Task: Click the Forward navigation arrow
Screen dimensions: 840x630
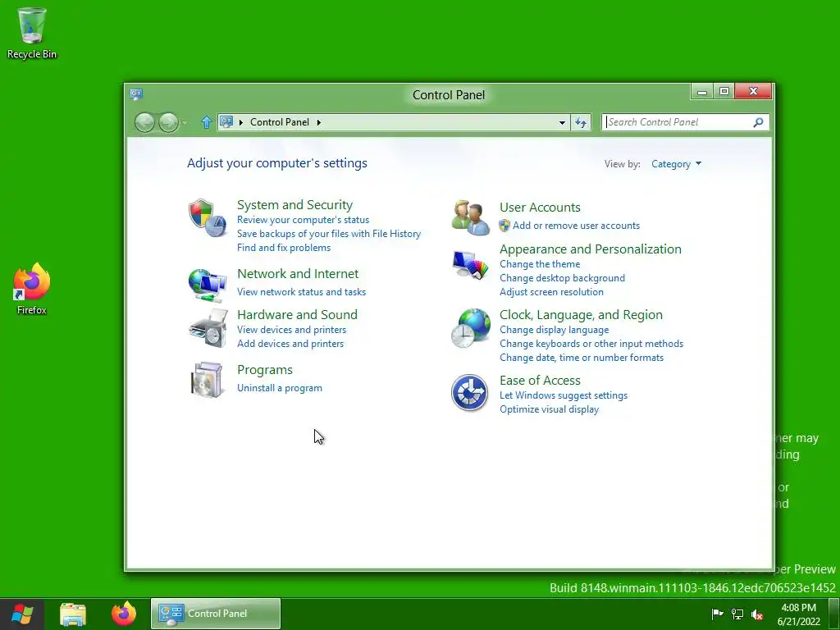Action: 168,123
